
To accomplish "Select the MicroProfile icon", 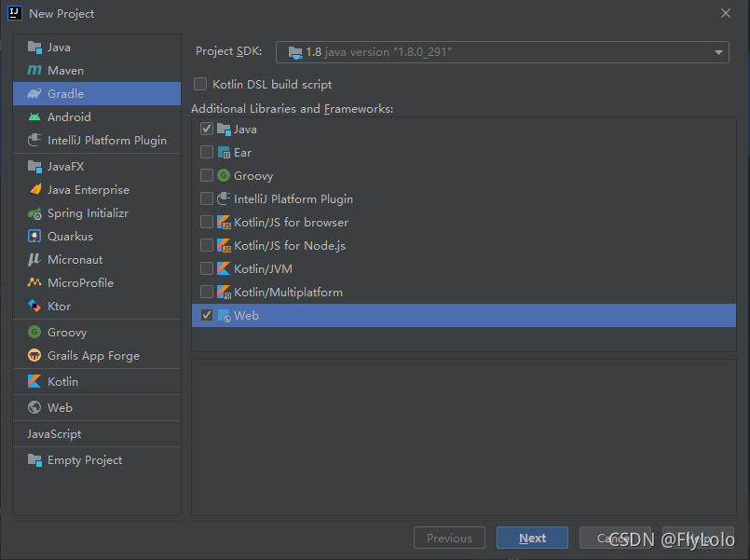I will [x=34, y=282].
